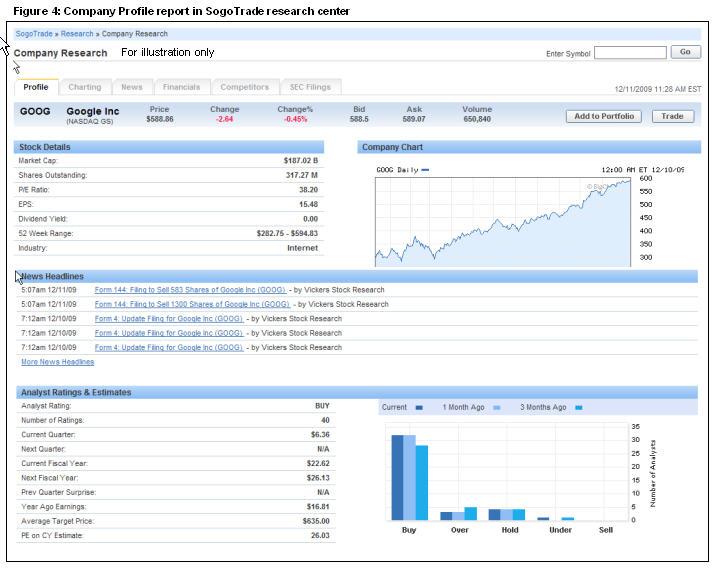
Task: Click Year Ago Earnings value $16.81
Action: pyautogui.click(x=318, y=507)
